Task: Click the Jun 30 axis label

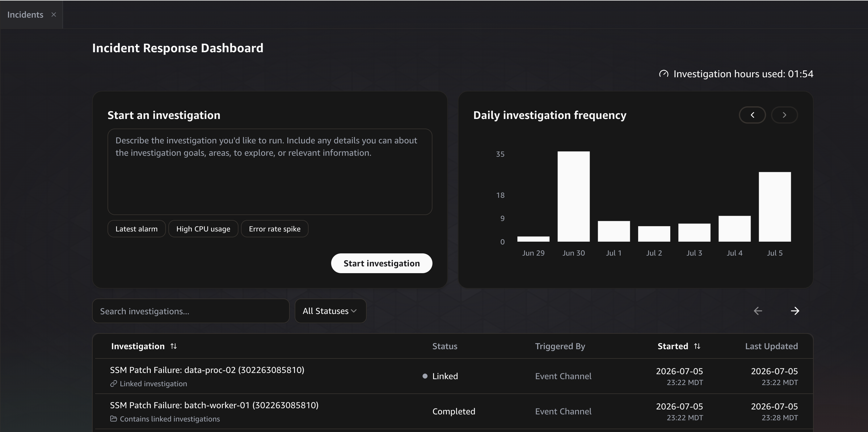Action: (574, 253)
